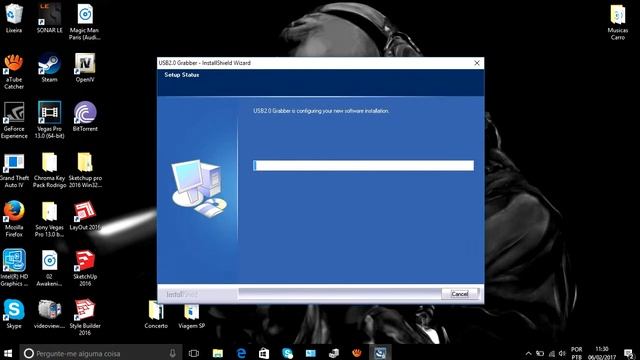Select the Mozilla Firefox desktop shortcut
The height and width of the screenshot is (360, 640).
pos(14,219)
